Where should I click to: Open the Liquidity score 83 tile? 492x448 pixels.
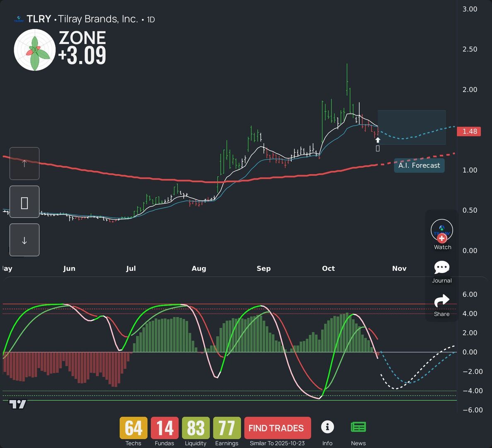pyautogui.click(x=196, y=428)
